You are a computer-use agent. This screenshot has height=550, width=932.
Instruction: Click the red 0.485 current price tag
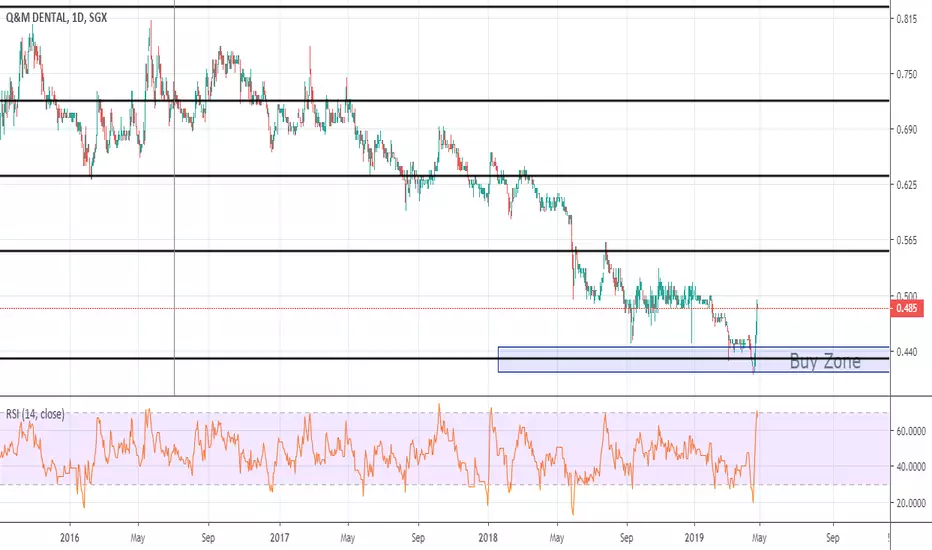point(906,308)
